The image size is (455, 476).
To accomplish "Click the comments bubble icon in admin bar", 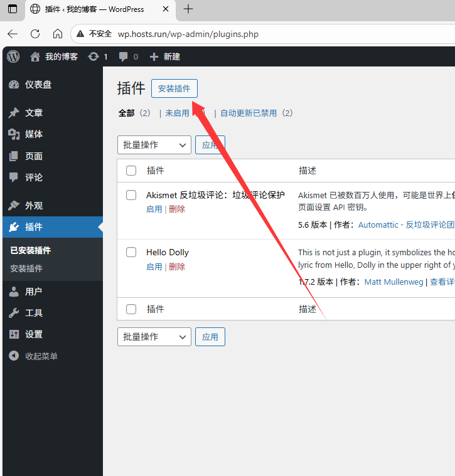I will point(124,56).
